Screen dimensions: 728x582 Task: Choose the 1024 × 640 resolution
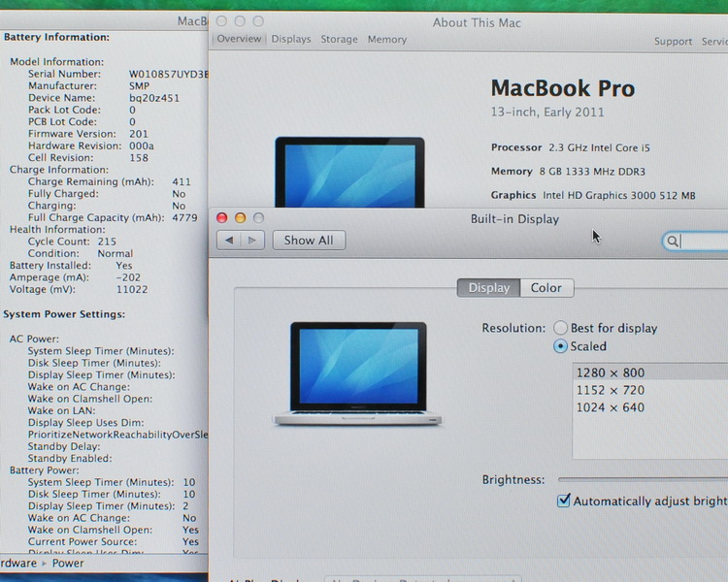tap(650, 407)
